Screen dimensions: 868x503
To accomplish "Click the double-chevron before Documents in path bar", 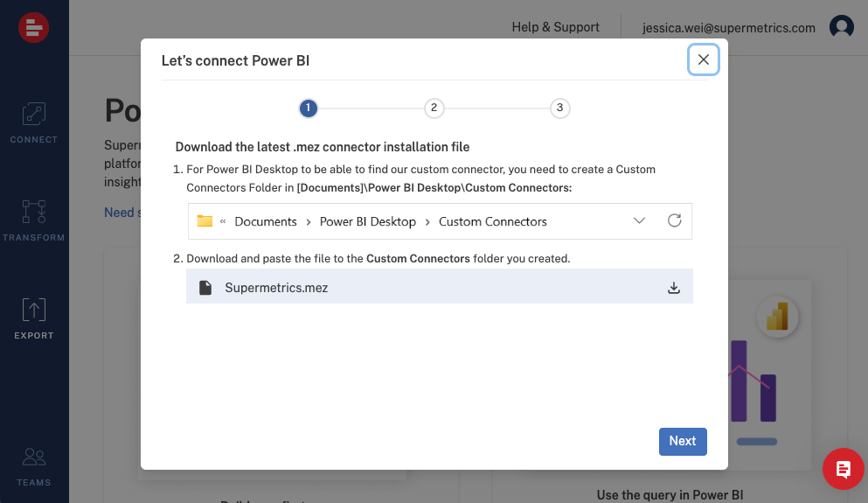I will 223,221.
